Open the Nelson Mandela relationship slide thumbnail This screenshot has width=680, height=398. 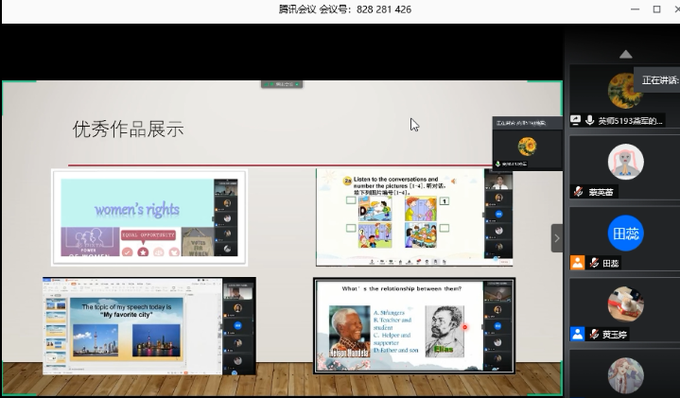414,326
